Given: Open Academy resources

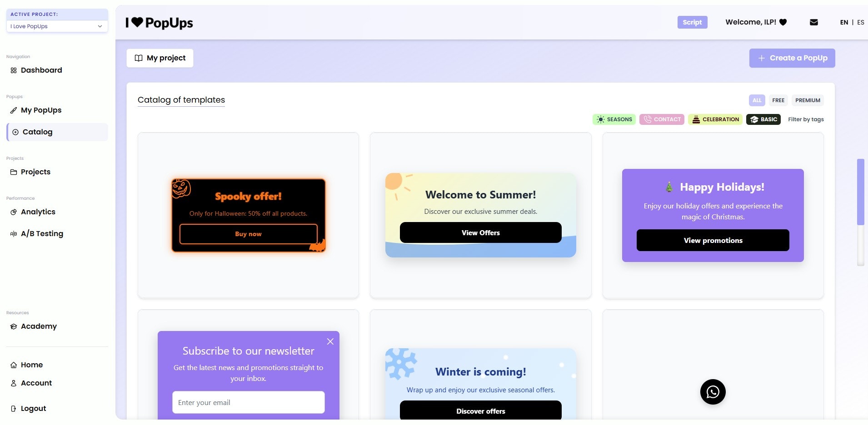Looking at the screenshot, I should 39,326.
